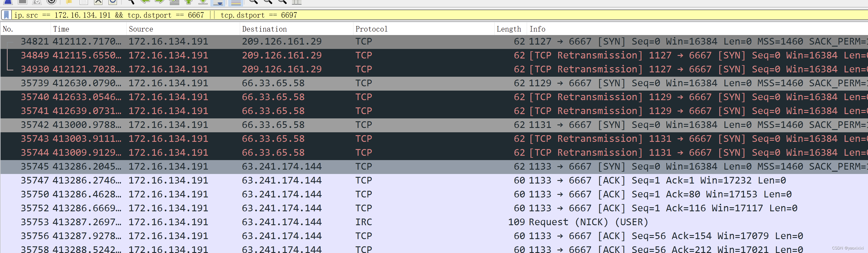The image size is (868, 253).
Task: Select packet 35747 ACK row
Action: 434,180
